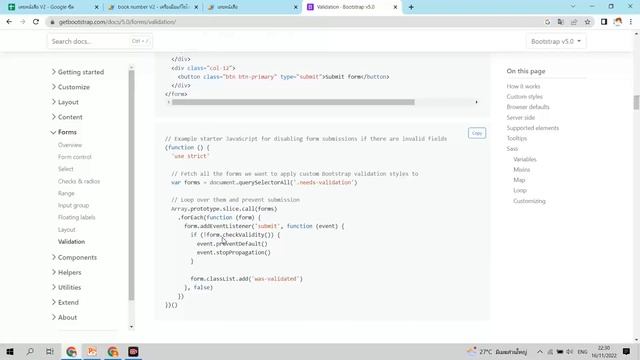Collapse the Forms section
This screenshot has height=360, width=640.
64,132
